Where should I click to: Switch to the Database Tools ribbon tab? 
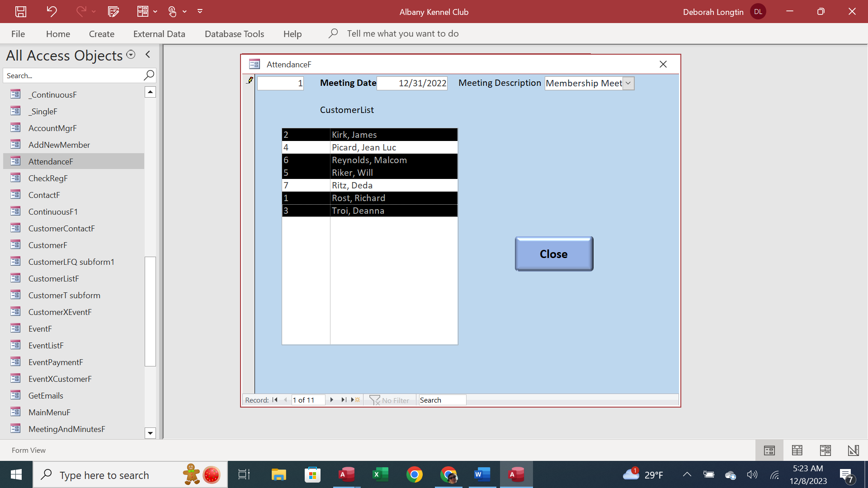coord(234,33)
